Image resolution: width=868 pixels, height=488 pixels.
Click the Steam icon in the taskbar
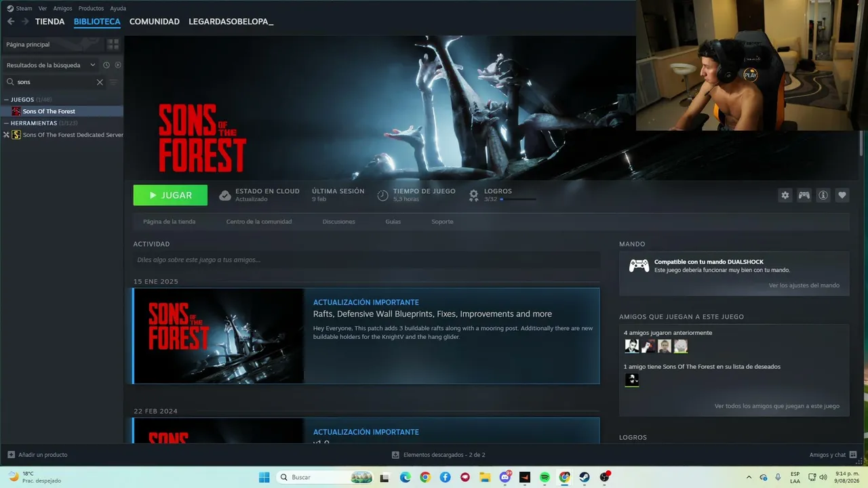point(585,477)
